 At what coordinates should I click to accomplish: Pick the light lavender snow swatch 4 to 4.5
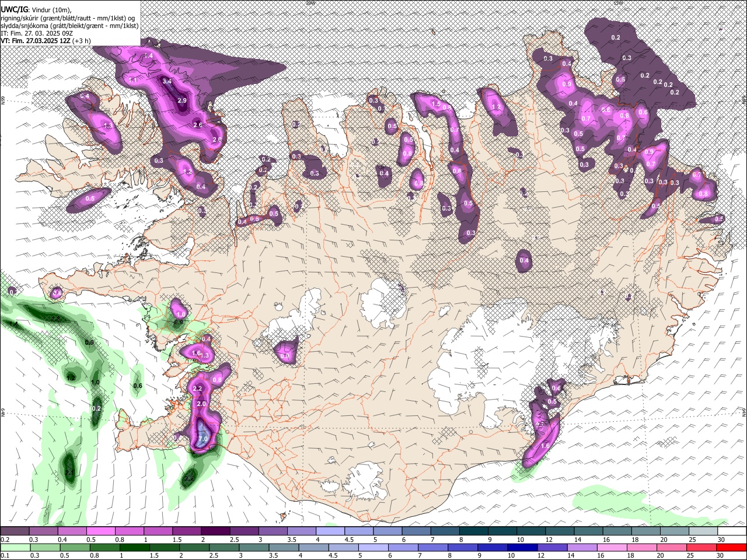[x=330, y=531]
